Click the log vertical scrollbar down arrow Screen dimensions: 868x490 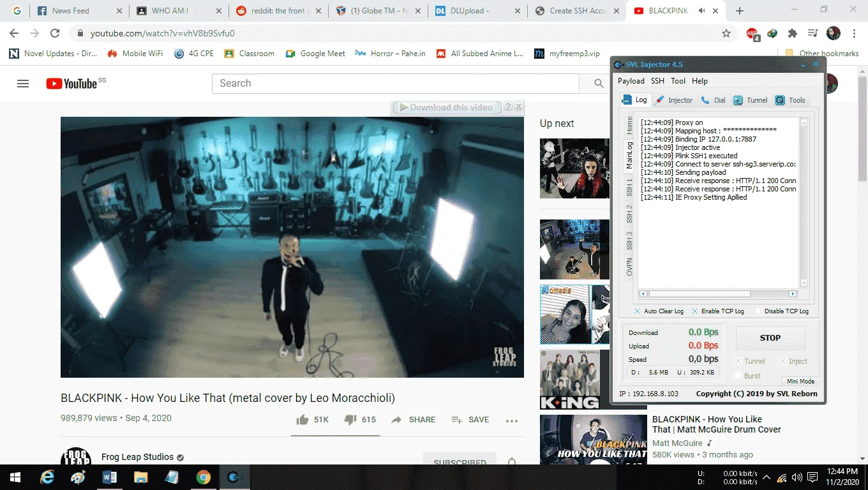(804, 283)
